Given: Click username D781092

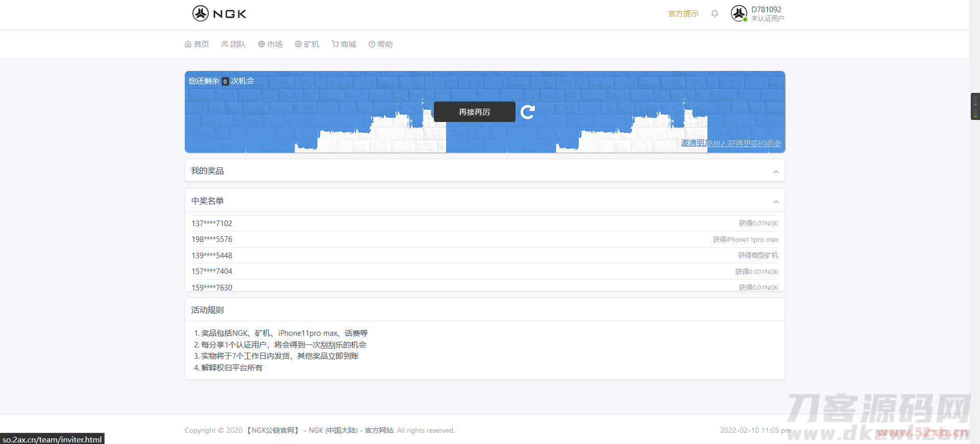Looking at the screenshot, I should 766,9.
